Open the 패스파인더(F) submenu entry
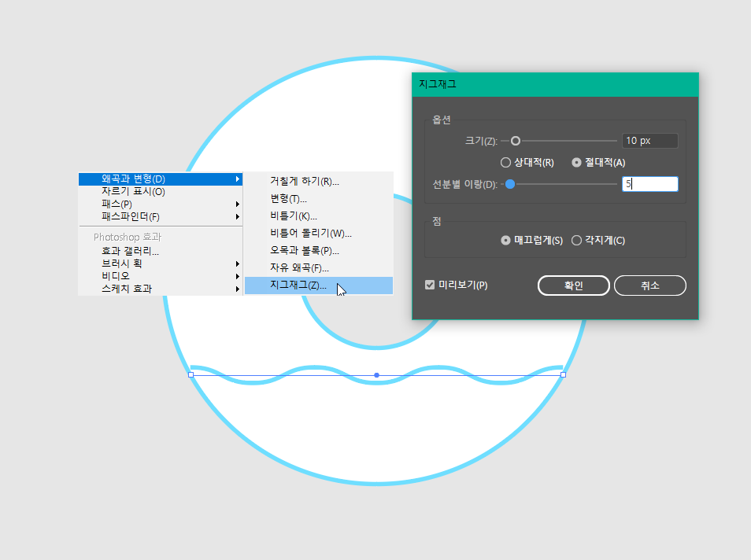This screenshot has height=560, width=751. click(x=160, y=217)
